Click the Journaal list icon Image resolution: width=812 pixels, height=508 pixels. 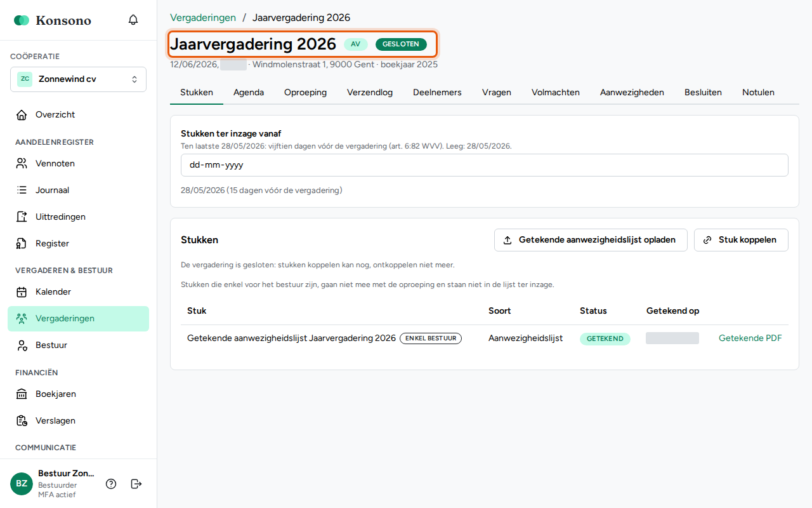22,190
